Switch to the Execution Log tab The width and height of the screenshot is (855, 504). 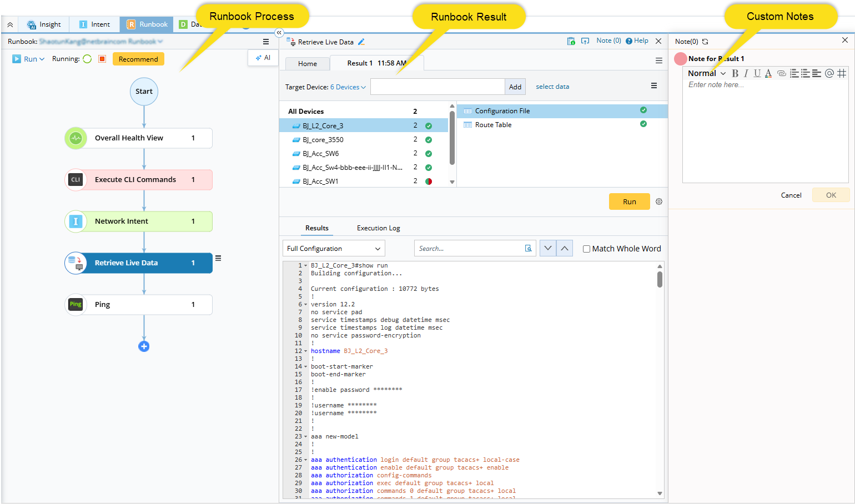click(x=378, y=228)
